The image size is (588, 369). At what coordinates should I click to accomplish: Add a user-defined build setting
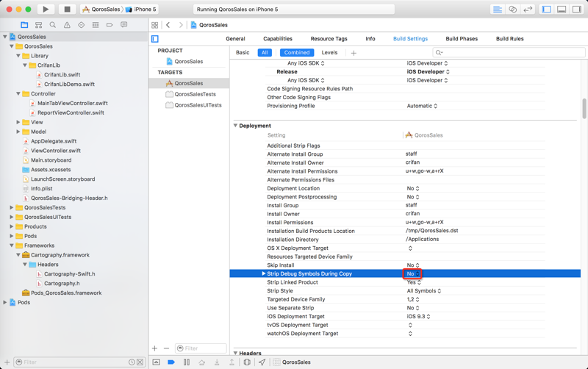tap(354, 53)
